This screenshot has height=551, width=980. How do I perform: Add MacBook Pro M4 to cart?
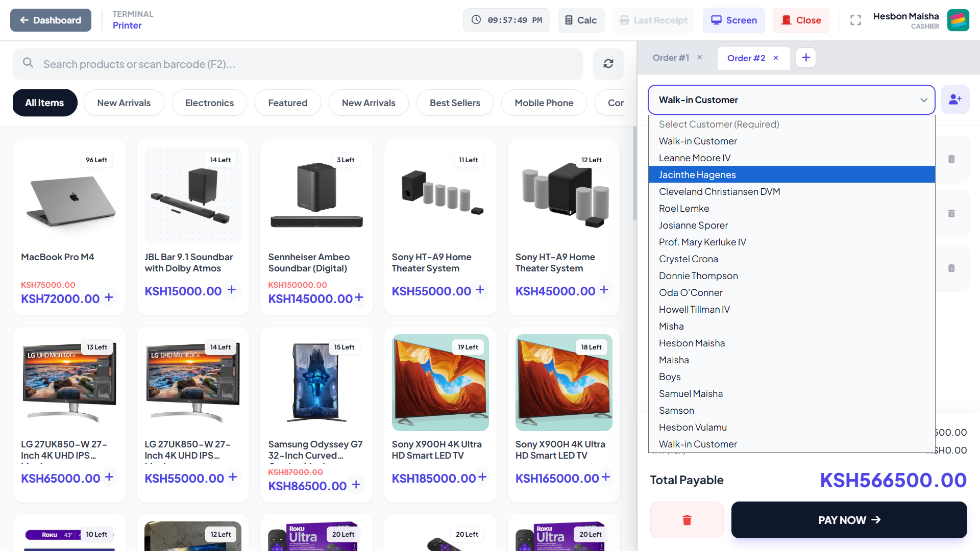(109, 297)
